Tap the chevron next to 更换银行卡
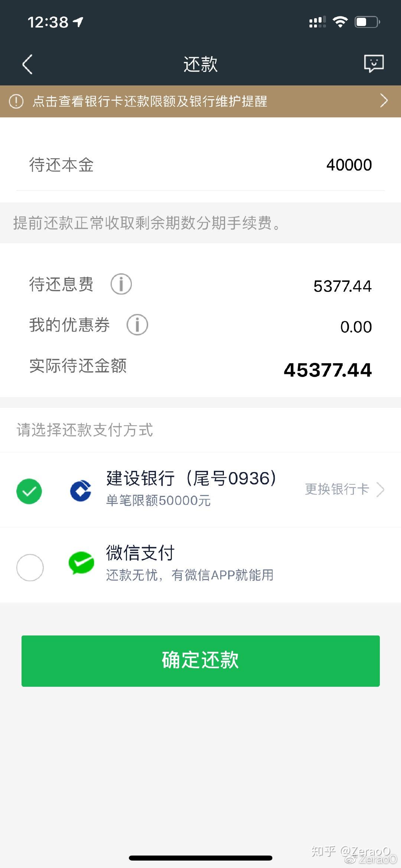Screen dimensions: 401x868 [x=381, y=490]
